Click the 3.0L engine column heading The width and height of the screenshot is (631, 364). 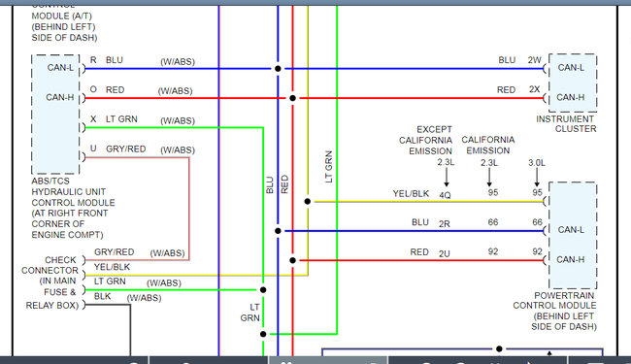click(x=537, y=163)
